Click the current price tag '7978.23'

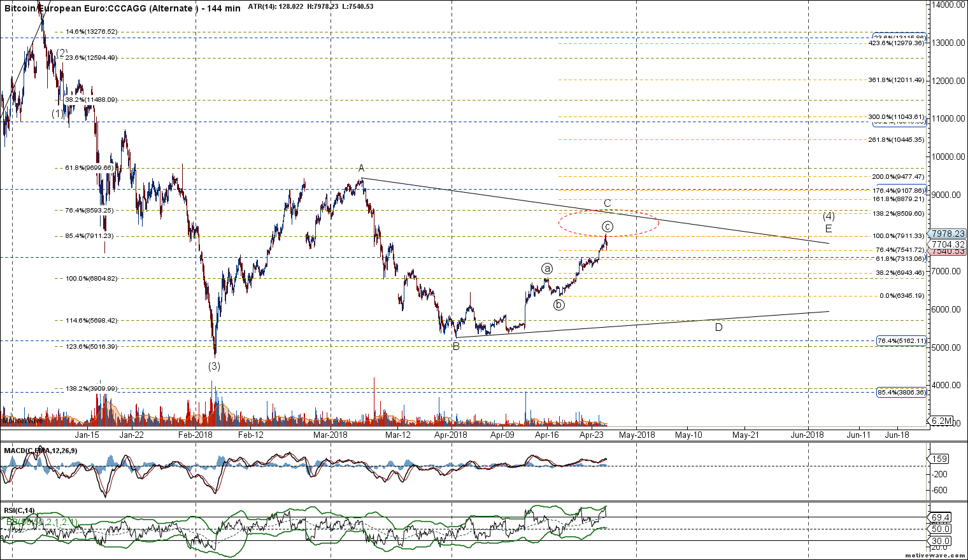pyautogui.click(x=948, y=234)
